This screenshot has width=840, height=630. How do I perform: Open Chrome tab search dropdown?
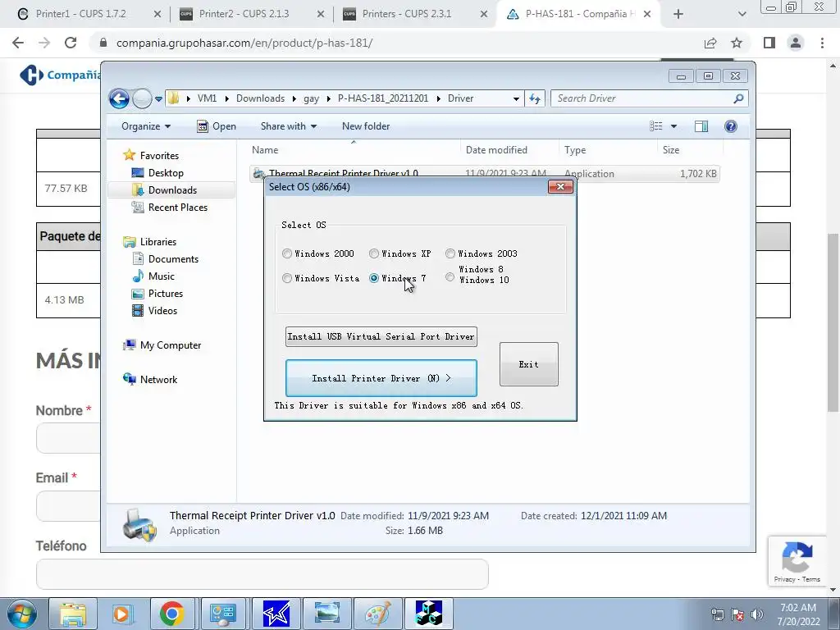pyautogui.click(x=742, y=14)
